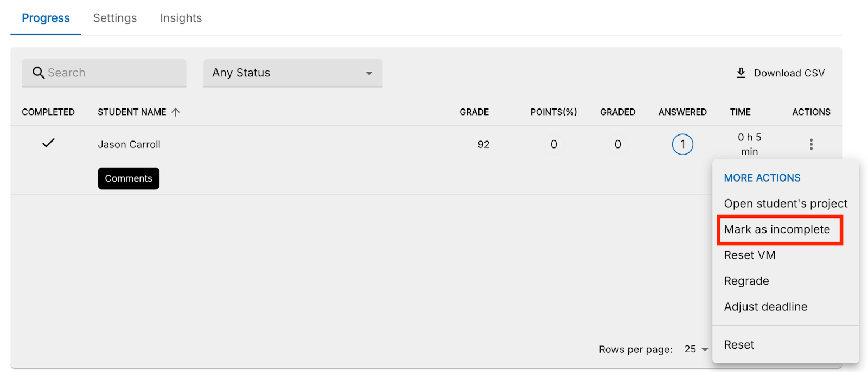Screen dimensions: 868x372
Task: Click the student name sort arrow
Action: [x=176, y=112]
